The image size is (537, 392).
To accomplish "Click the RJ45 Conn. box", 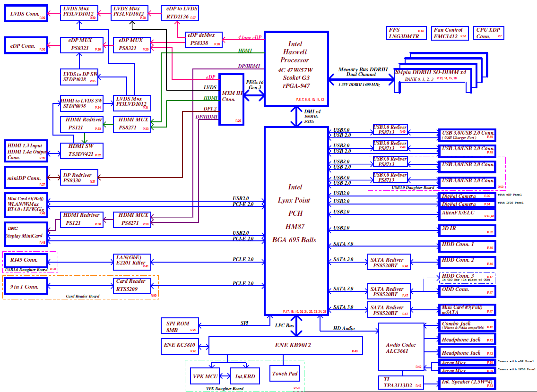I will click(26, 260).
